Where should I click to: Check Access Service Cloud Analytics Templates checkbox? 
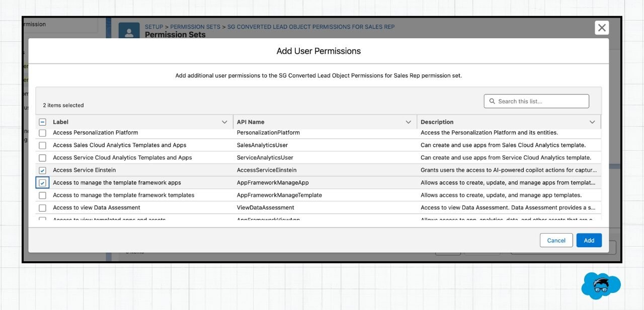click(x=43, y=158)
